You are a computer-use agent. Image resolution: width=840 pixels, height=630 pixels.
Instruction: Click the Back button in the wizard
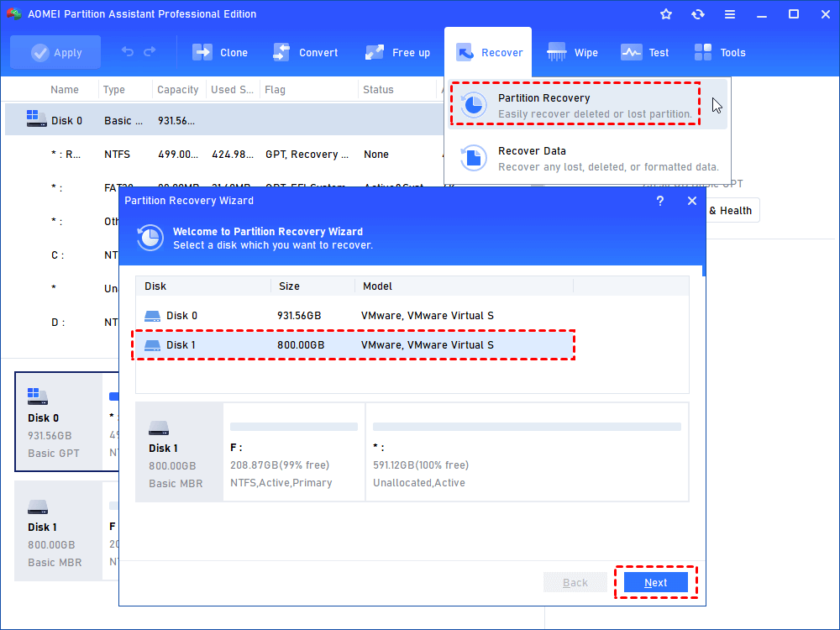tap(575, 582)
